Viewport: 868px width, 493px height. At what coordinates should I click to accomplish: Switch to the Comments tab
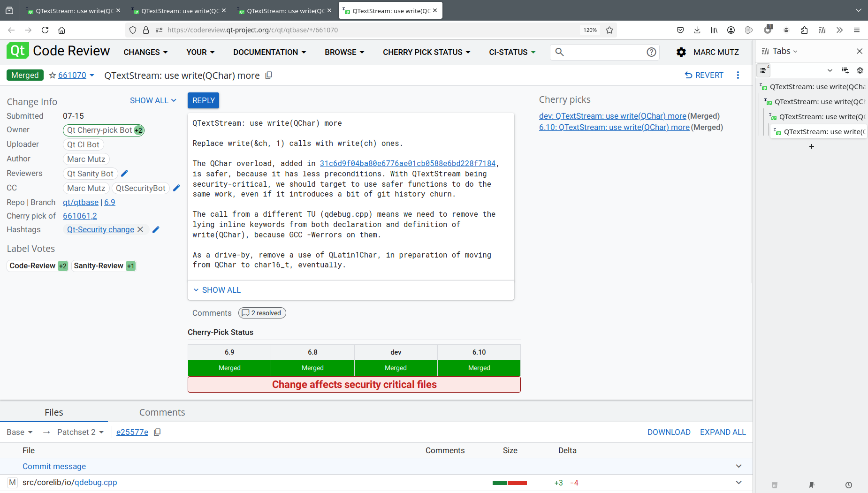click(x=162, y=412)
